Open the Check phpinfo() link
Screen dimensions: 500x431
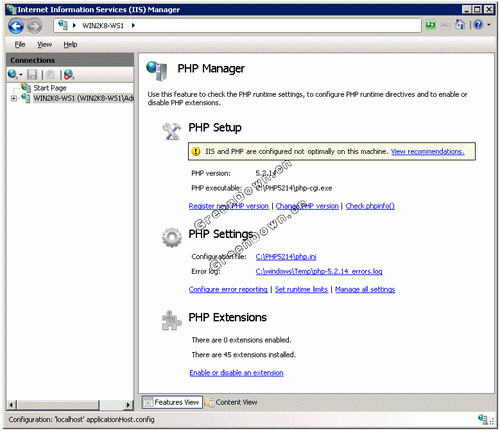pos(370,206)
